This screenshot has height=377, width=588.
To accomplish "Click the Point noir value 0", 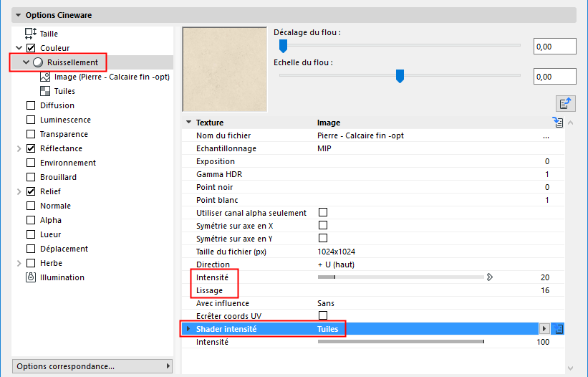I will click(x=547, y=187).
